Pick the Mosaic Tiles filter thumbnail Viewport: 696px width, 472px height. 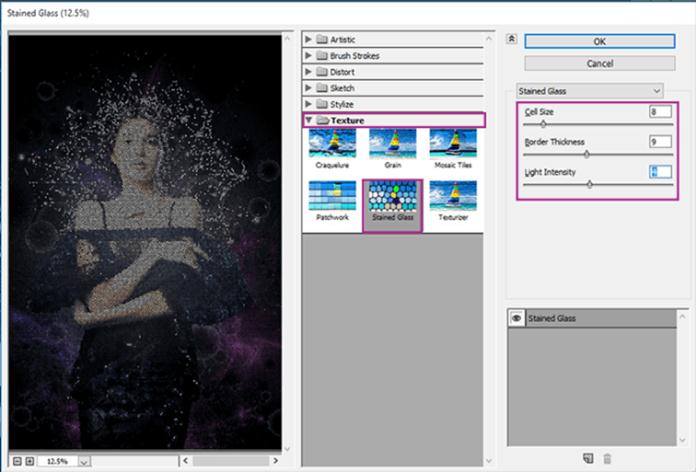tap(452, 144)
